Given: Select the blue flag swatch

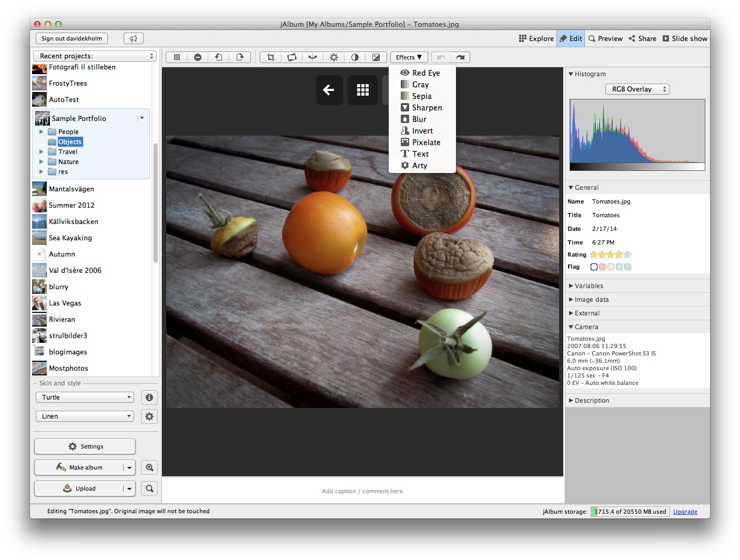Looking at the screenshot, I should point(620,267).
